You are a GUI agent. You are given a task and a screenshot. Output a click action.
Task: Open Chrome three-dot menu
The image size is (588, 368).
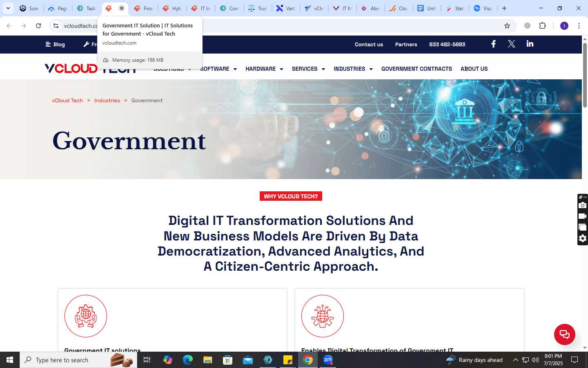[579, 26]
